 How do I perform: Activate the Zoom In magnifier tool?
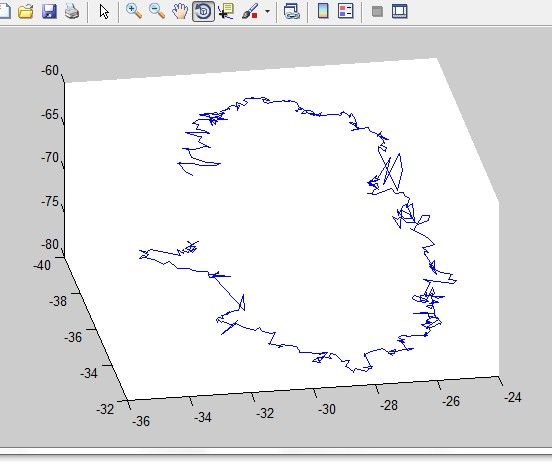click(134, 11)
